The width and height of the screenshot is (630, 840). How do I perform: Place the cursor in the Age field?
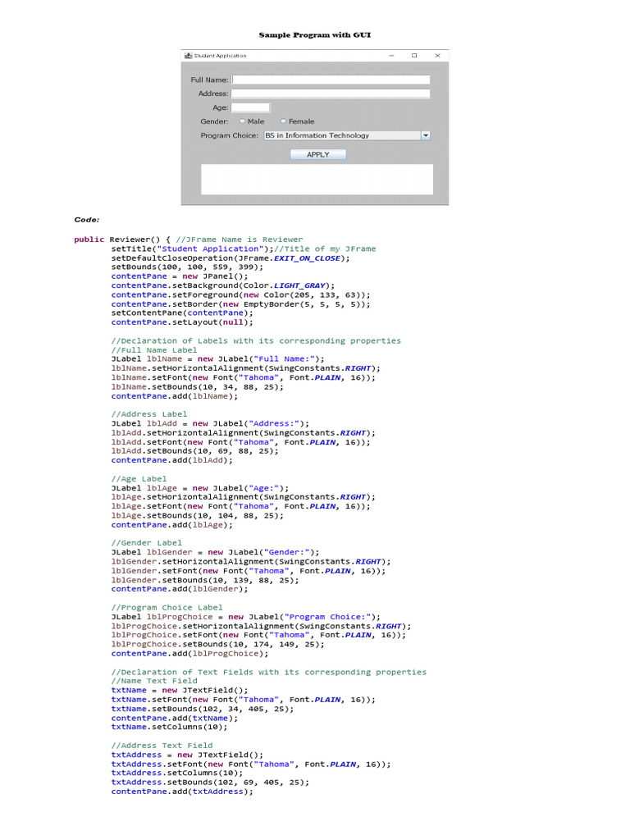click(250, 107)
